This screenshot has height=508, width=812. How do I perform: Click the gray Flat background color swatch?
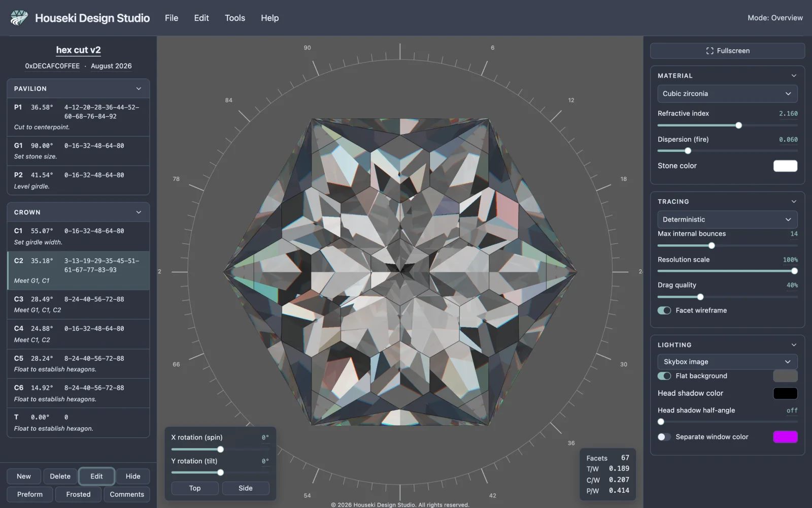point(785,376)
